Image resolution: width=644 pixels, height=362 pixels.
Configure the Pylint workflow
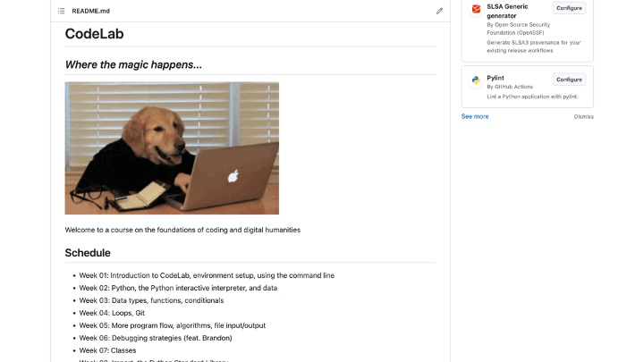pos(569,80)
